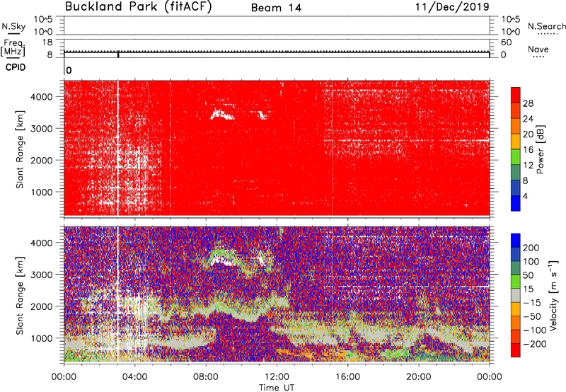The width and height of the screenshot is (566, 392).
Task: Click the power panel 'Slant Range [km]' label
Action: pos(20,149)
